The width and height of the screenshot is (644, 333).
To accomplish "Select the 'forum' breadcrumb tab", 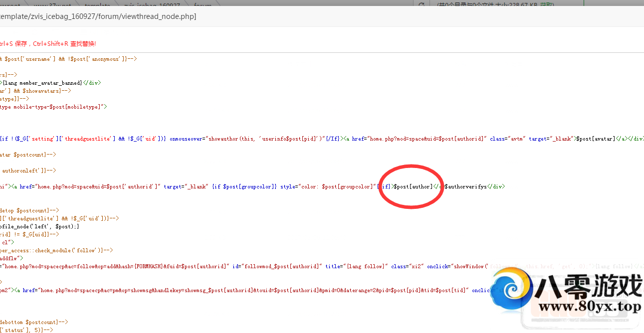I will 202,5.
